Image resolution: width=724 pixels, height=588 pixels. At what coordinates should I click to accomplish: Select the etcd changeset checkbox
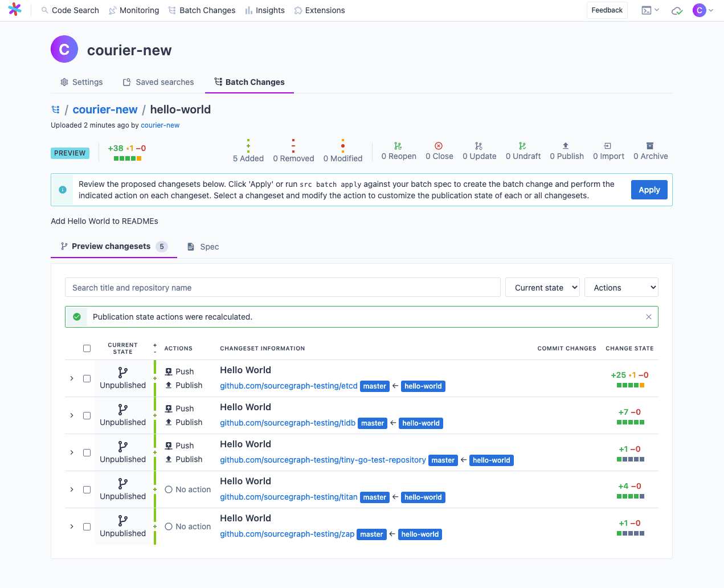[87, 378]
